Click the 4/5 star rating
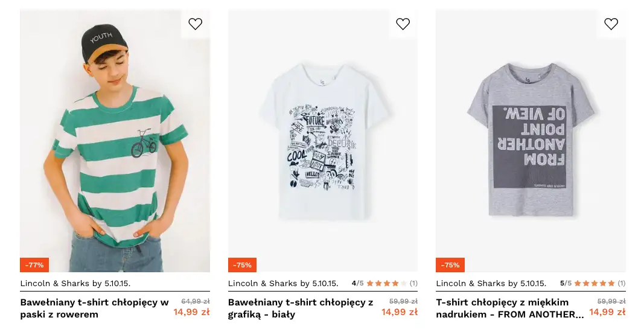This screenshot has width=644, height=335. tap(384, 283)
